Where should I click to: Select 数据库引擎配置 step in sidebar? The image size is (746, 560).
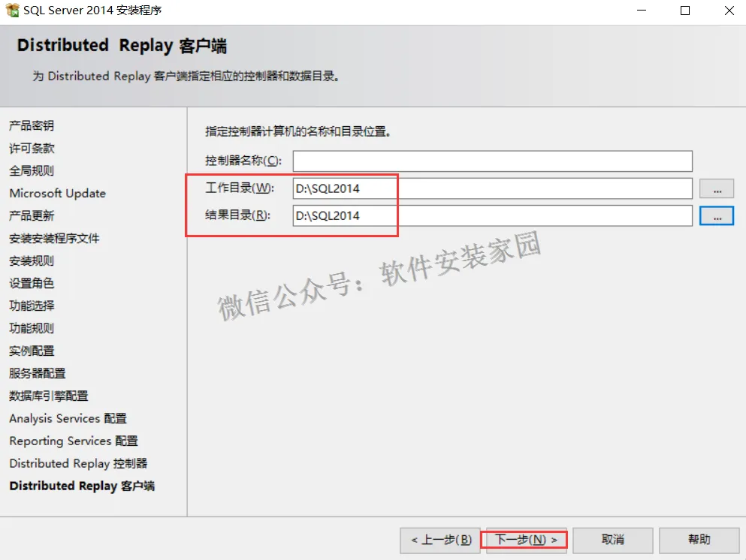pos(49,396)
